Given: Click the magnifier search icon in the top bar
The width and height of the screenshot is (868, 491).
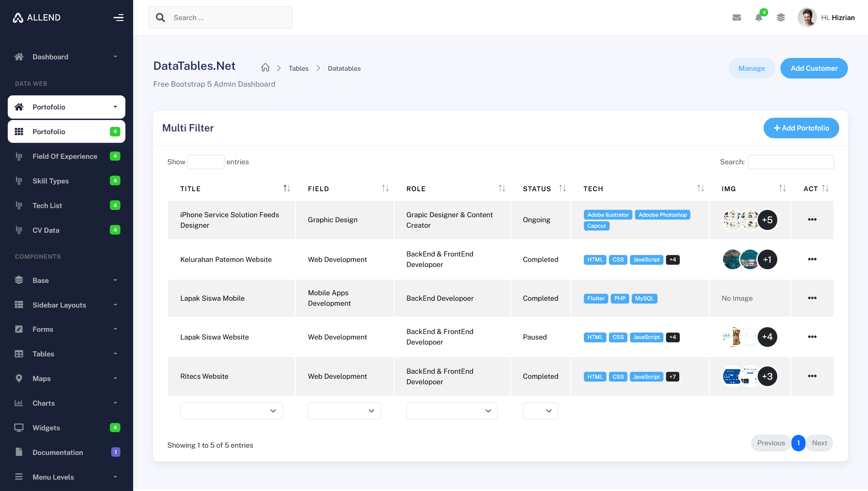Looking at the screenshot, I should tap(160, 17).
